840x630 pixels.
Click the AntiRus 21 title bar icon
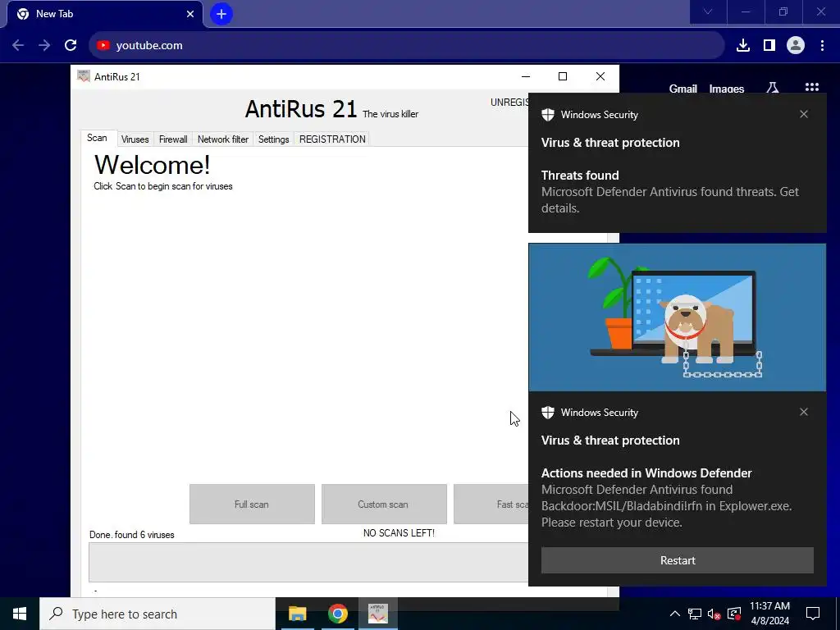point(83,76)
